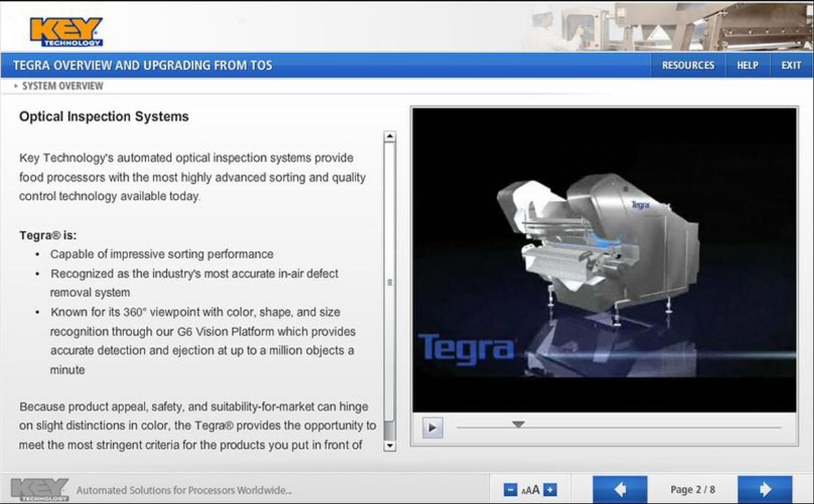Select the SYSTEM OVERVIEW breadcrumb link
814x504 pixels.
click(62, 85)
